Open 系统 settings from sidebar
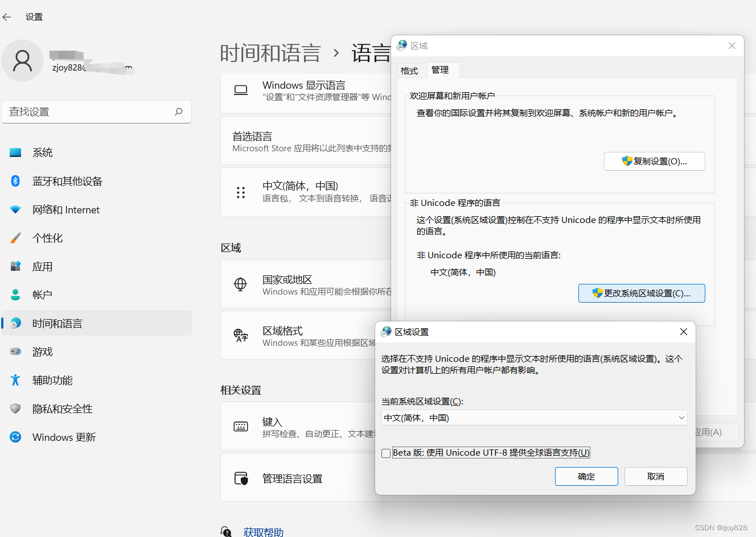Viewport: 756px width, 537px height. coord(97,152)
